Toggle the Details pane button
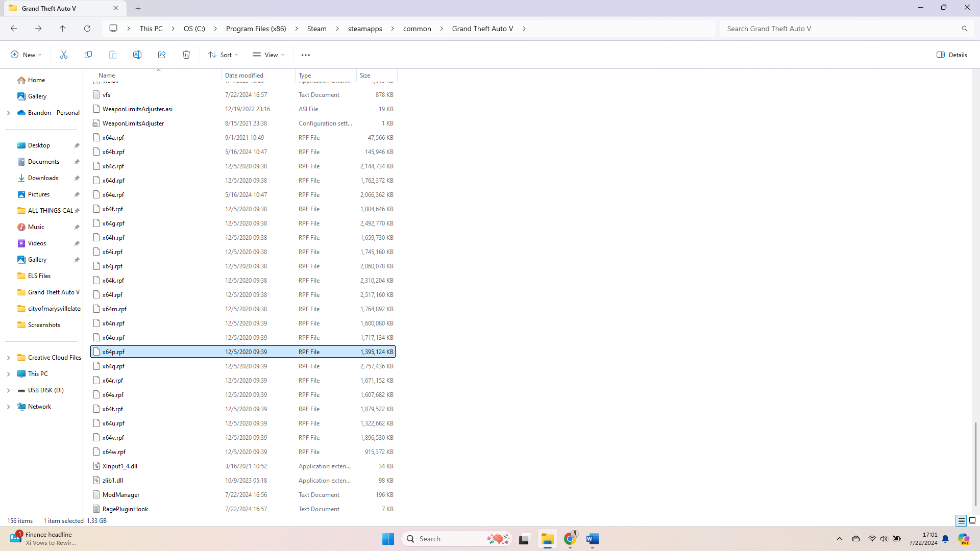Viewport: 980px width, 551px height. (x=952, y=55)
